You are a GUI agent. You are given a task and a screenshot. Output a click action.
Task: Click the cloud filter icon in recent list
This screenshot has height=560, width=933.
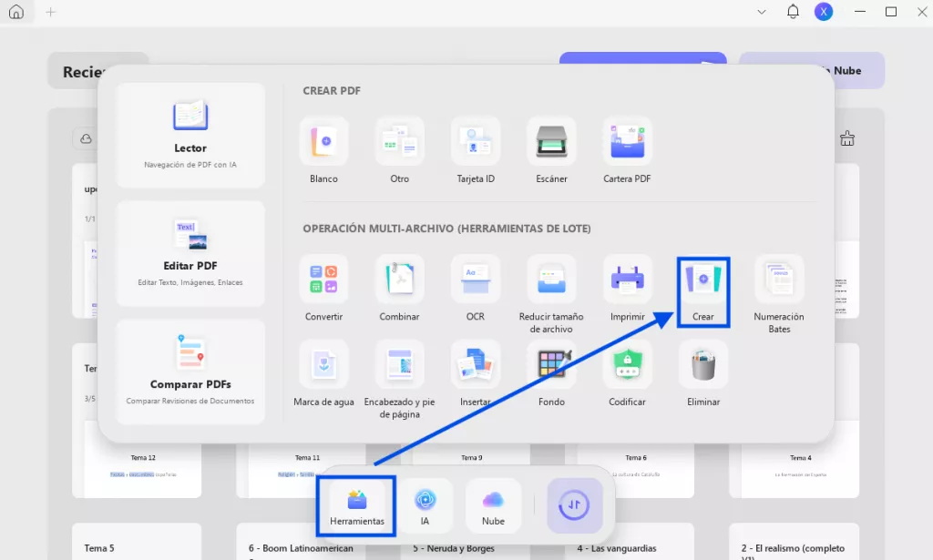(x=87, y=139)
